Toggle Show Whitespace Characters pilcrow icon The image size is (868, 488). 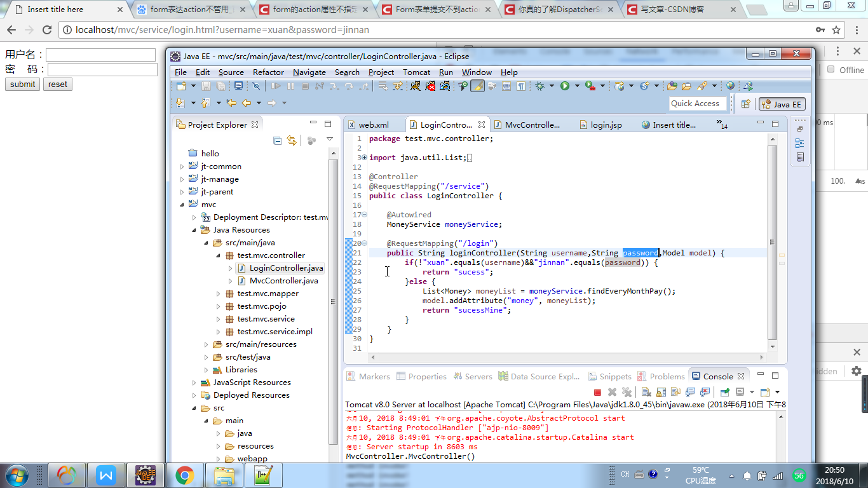click(x=521, y=86)
